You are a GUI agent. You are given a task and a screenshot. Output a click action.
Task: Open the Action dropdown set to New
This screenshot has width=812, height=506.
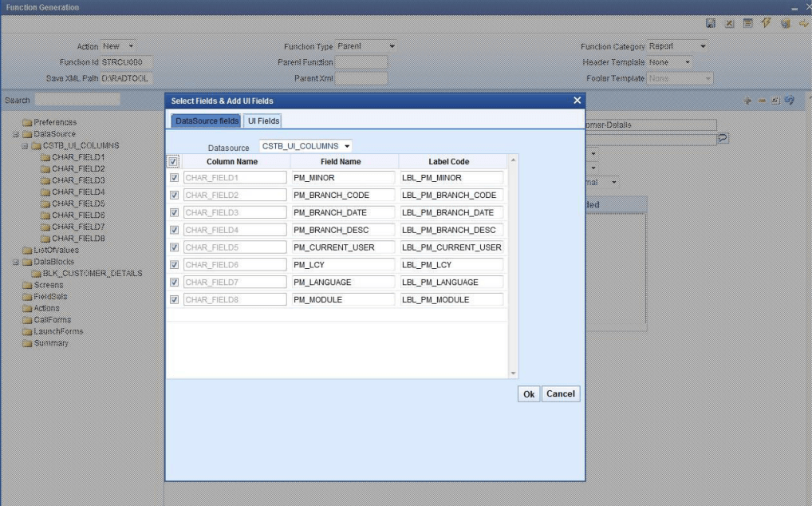click(x=117, y=46)
